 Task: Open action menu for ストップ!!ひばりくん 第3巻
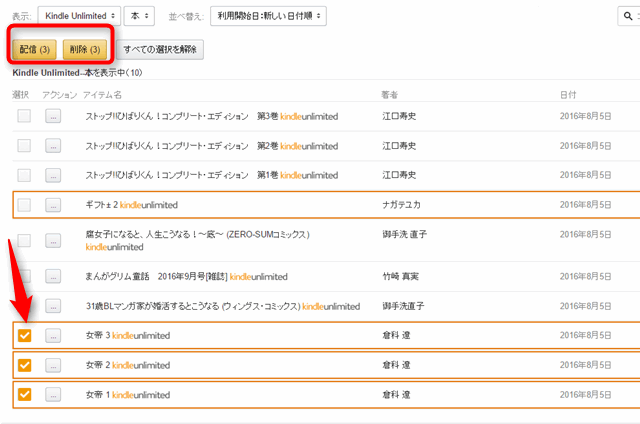click(x=53, y=116)
